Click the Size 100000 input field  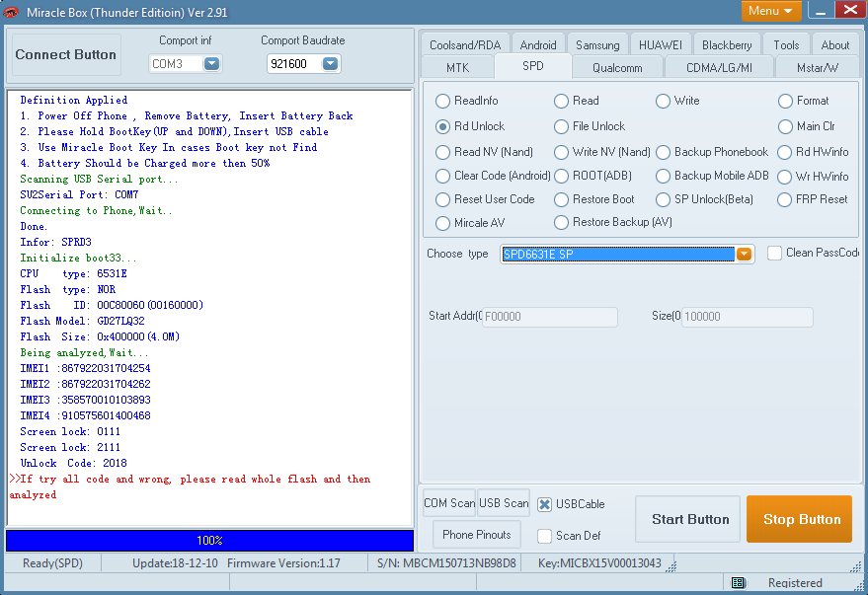[x=748, y=317]
